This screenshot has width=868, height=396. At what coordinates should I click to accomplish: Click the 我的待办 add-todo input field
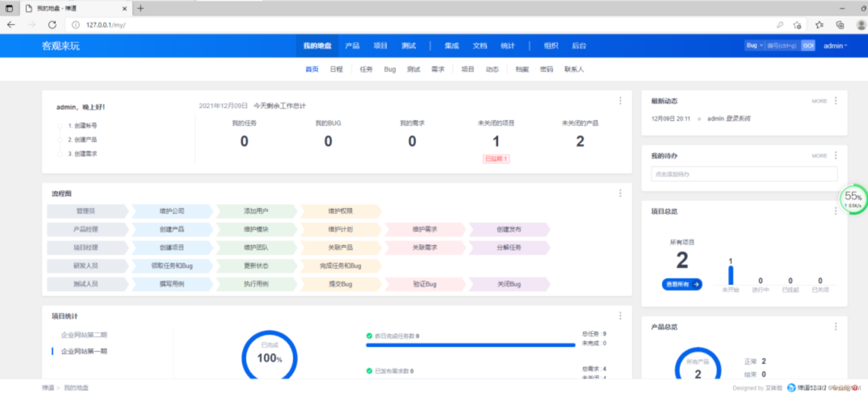point(744,174)
